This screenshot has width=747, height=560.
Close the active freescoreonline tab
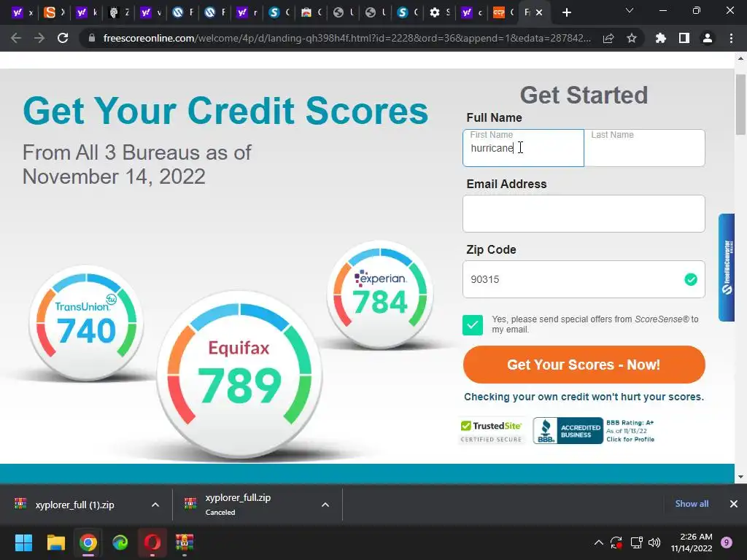tap(539, 13)
